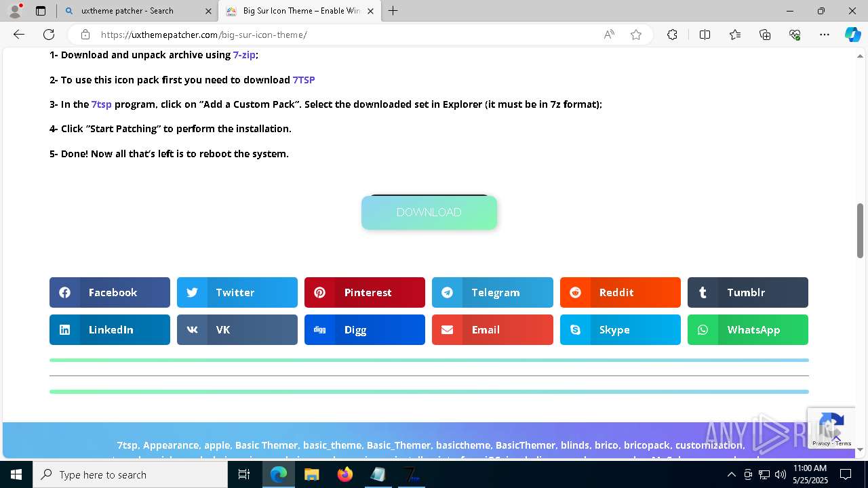
Task: Pin the page on Pinterest
Action: click(x=365, y=293)
